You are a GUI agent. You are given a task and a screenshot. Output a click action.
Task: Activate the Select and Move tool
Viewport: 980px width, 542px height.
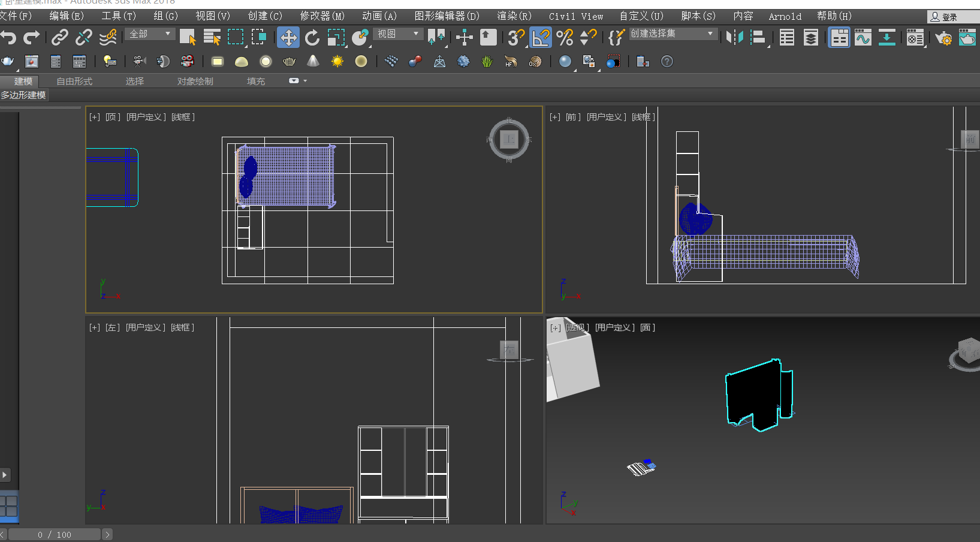(x=288, y=38)
